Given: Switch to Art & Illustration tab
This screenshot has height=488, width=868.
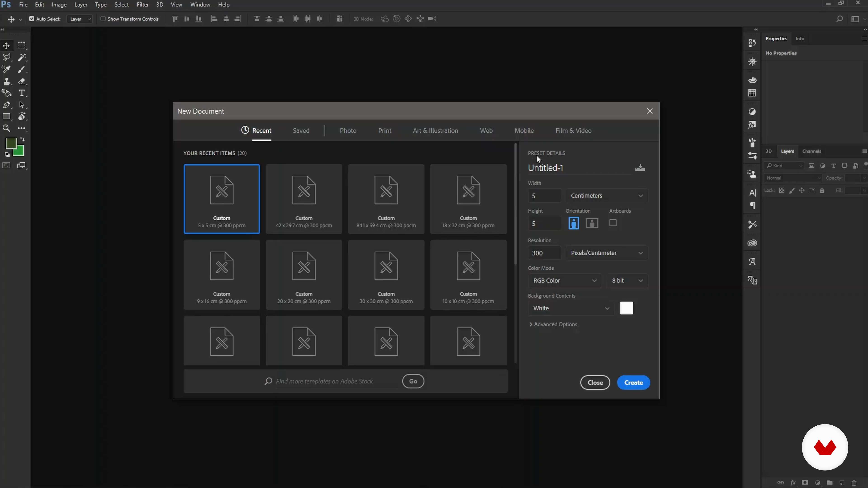Looking at the screenshot, I should (435, 130).
